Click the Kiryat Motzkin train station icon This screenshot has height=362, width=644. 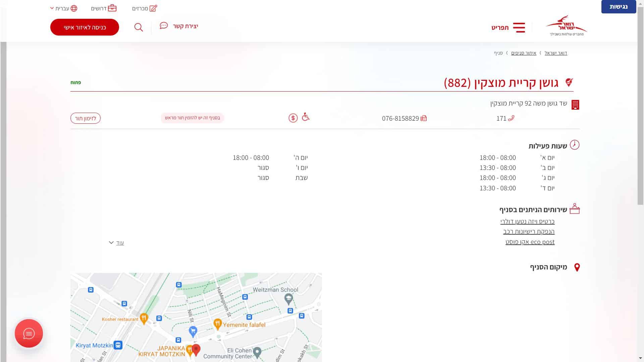(x=118, y=345)
